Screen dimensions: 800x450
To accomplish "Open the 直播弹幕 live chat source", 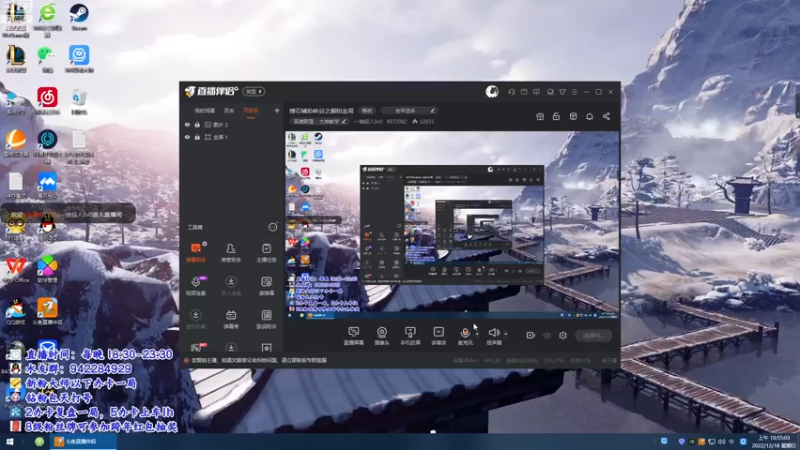I will 354,336.
